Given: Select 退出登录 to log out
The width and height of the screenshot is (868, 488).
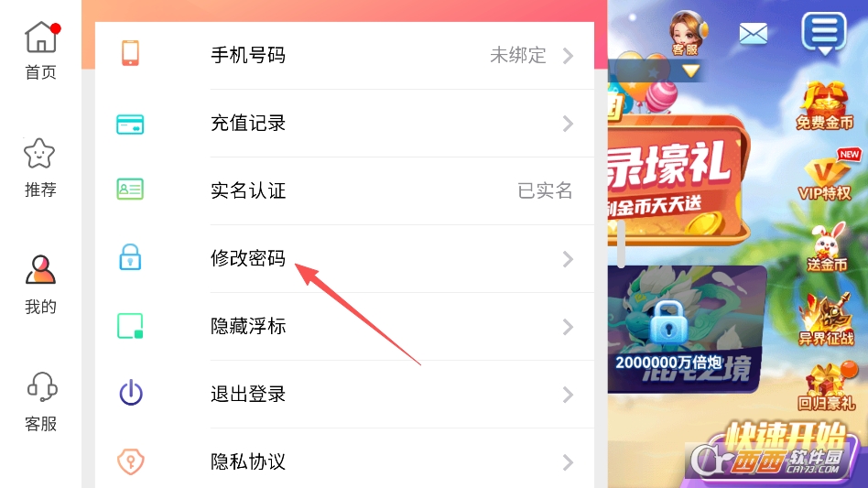Looking at the screenshot, I should (344, 394).
